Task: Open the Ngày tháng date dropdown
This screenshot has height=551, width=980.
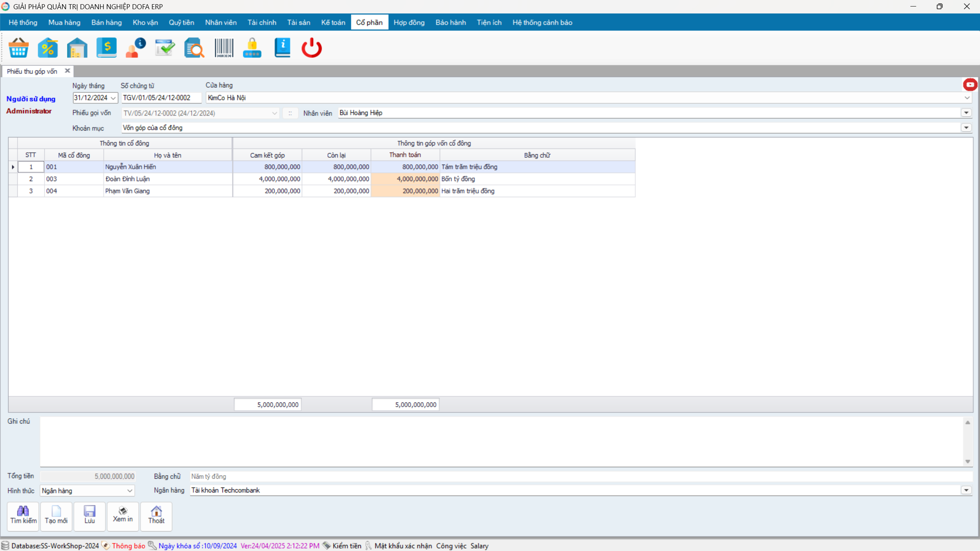Action: (113, 98)
